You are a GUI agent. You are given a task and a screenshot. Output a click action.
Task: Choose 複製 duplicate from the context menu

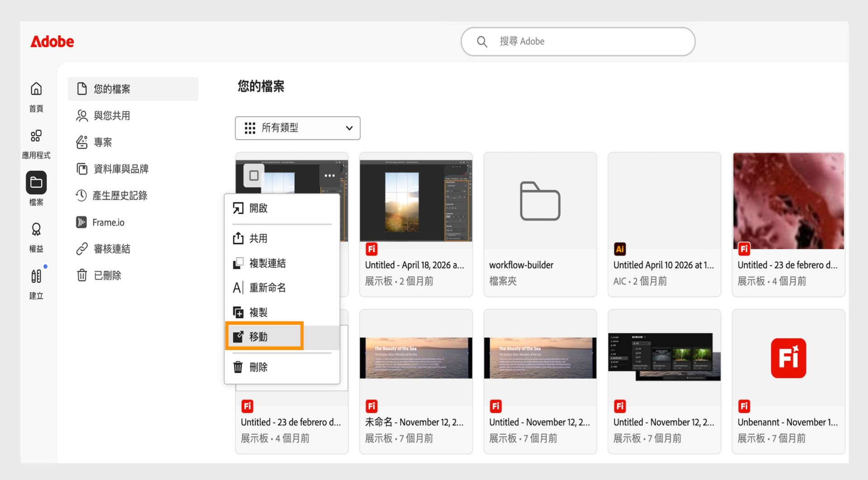282,312
